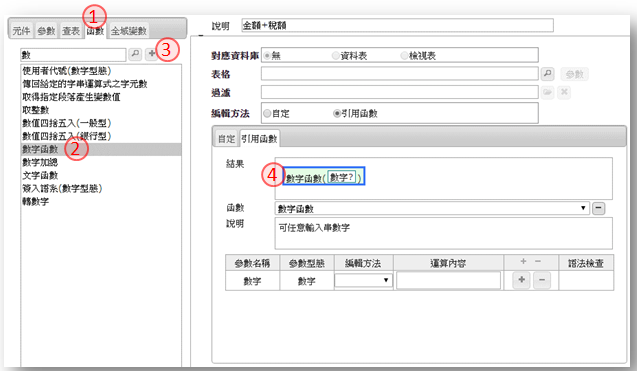Screen dimensions: 637x371
Task: Switch to the 參數 tab
Action: 46,31
